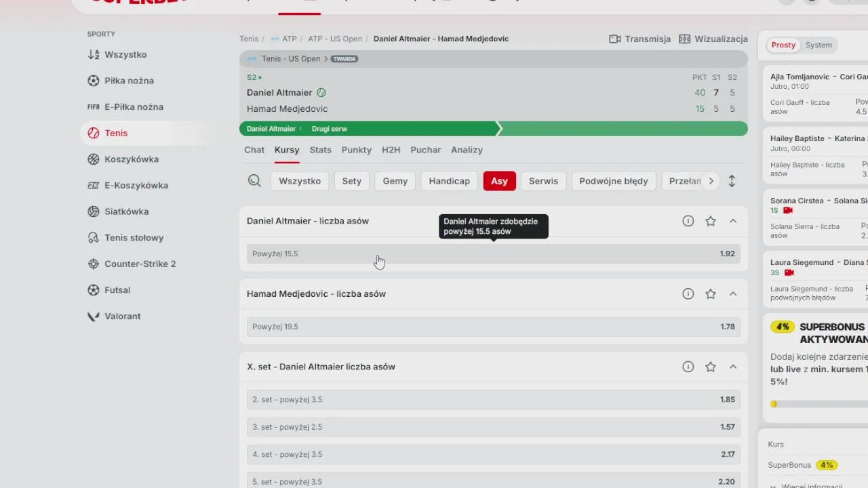The image size is (868, 488).
Task: Filter markets by Podwójne błędy
Action: pos(614,181)
